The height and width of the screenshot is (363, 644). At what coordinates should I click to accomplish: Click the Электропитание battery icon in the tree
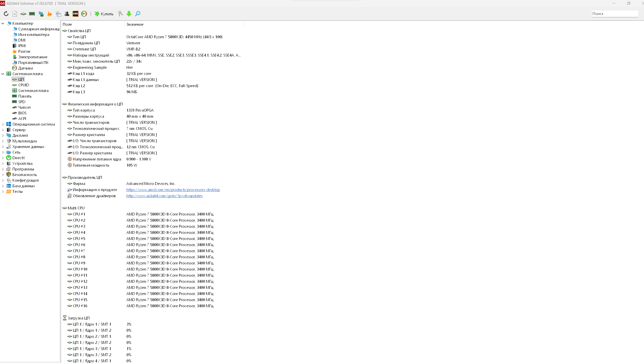15,57
